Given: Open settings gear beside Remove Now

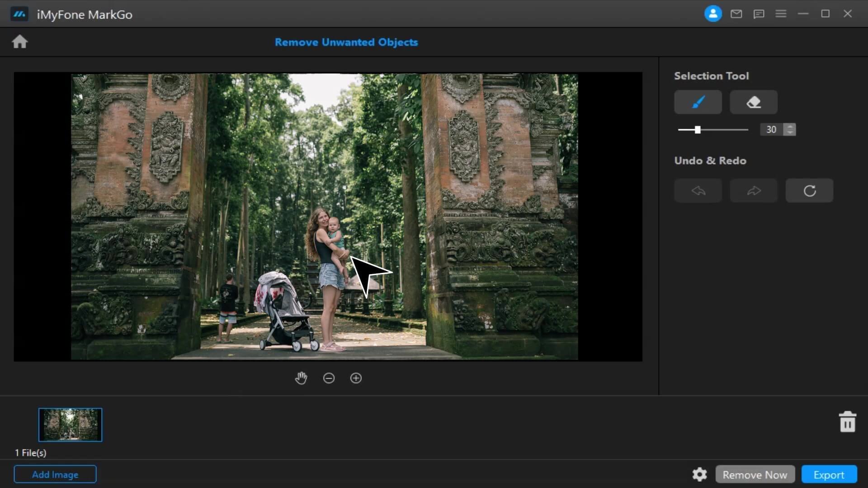Looking at the screenshot, I should [x=699, y=474].
